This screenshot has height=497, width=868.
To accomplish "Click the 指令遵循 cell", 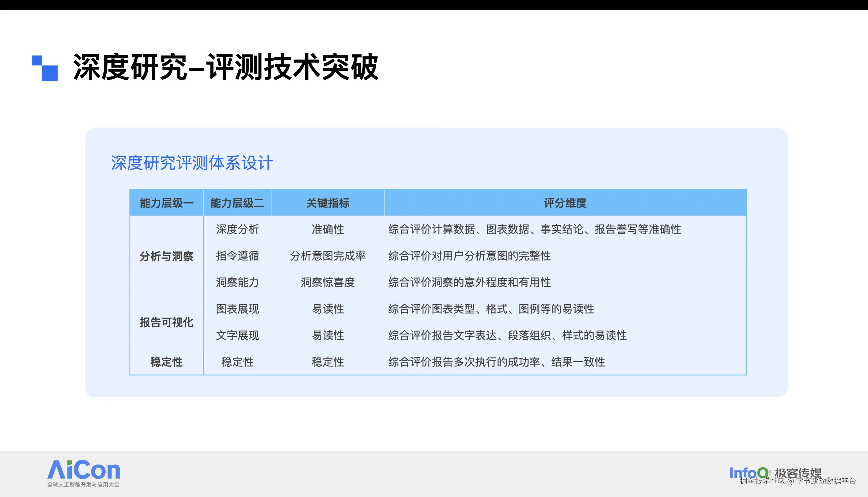I will point(237,256).
